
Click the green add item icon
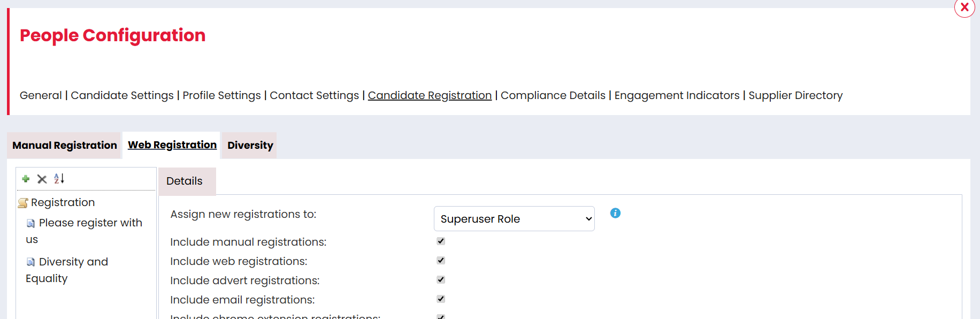click(x=26, y=179)
